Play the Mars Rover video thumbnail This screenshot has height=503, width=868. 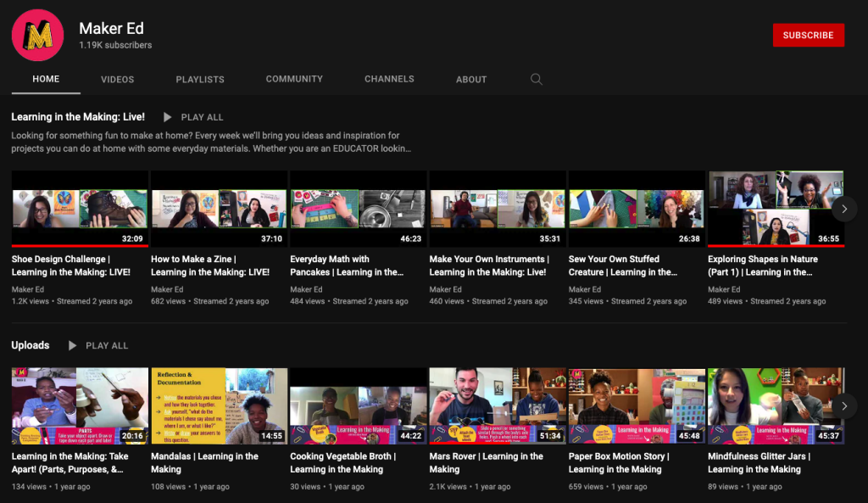pos(498,405)
